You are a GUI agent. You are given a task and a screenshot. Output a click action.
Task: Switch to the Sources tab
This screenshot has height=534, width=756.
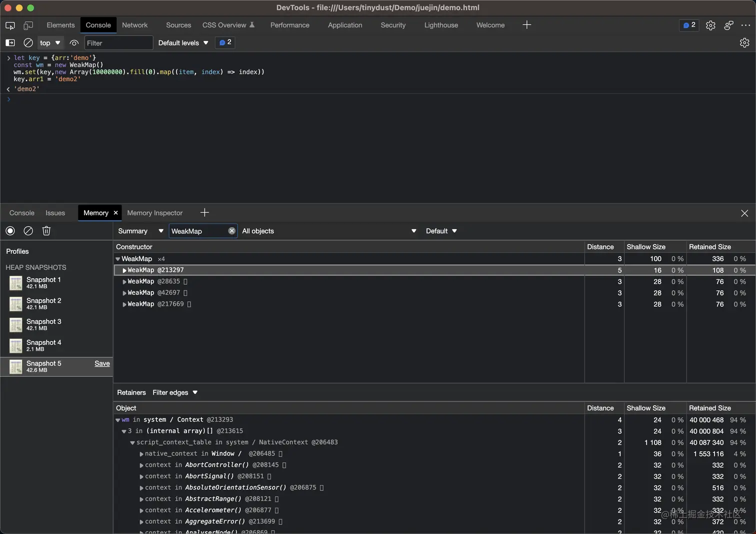tap(178, 25)
